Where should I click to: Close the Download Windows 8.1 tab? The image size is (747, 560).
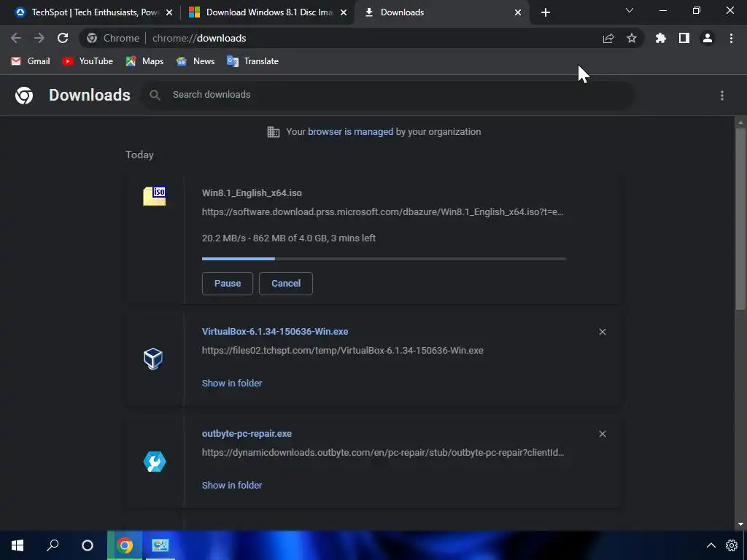coord(344,13)
